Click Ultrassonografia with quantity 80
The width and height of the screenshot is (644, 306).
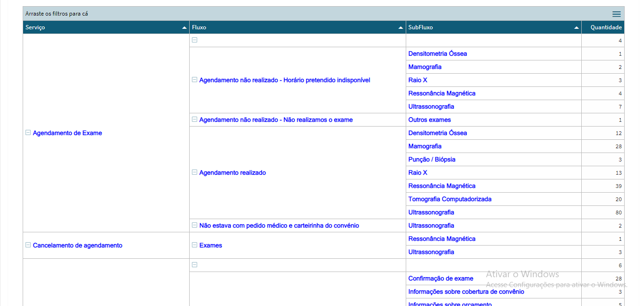click(x=431, y=212)
